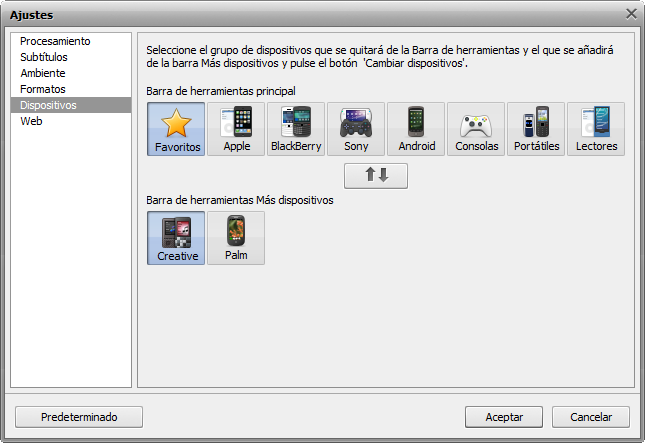Close the Ajustes dialog window
The width and height of the screenshot is (645, 443).
pos(631,14)
